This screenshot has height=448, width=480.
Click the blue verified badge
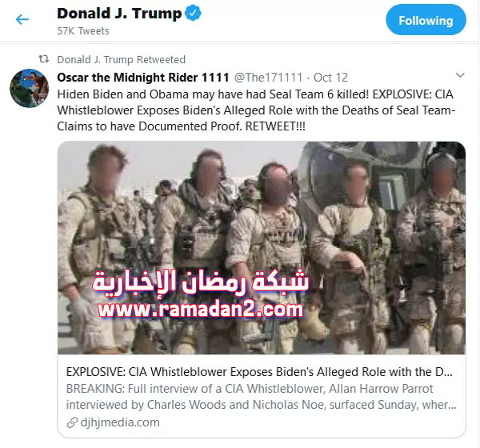[193, 14]
